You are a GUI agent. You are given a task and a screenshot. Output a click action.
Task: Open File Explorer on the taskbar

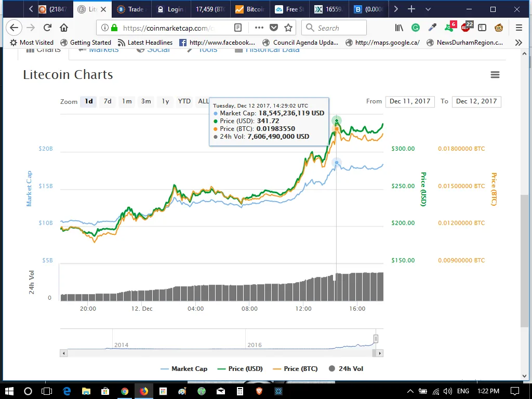(86, 391)
